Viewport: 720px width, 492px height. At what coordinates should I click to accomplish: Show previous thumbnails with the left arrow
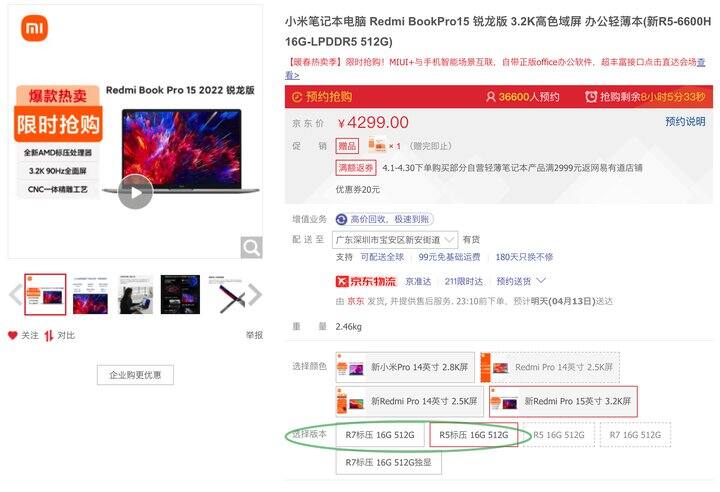tap(16, 294)
